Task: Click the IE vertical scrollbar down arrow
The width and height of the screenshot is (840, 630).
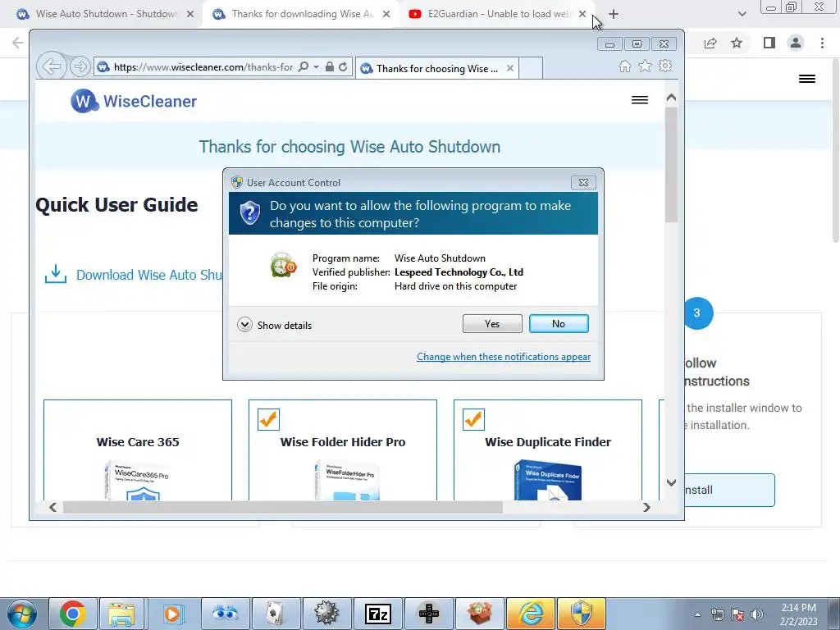Action: (671, 482)
